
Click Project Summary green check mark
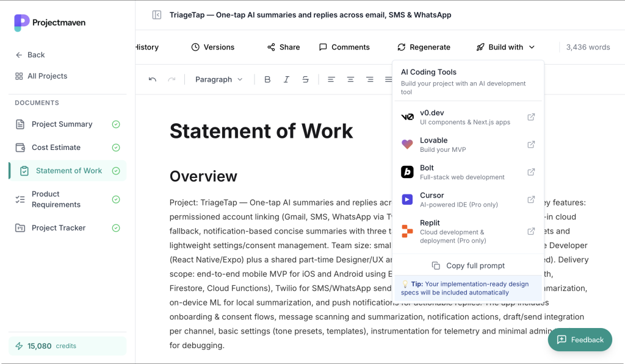coord(116,124)
